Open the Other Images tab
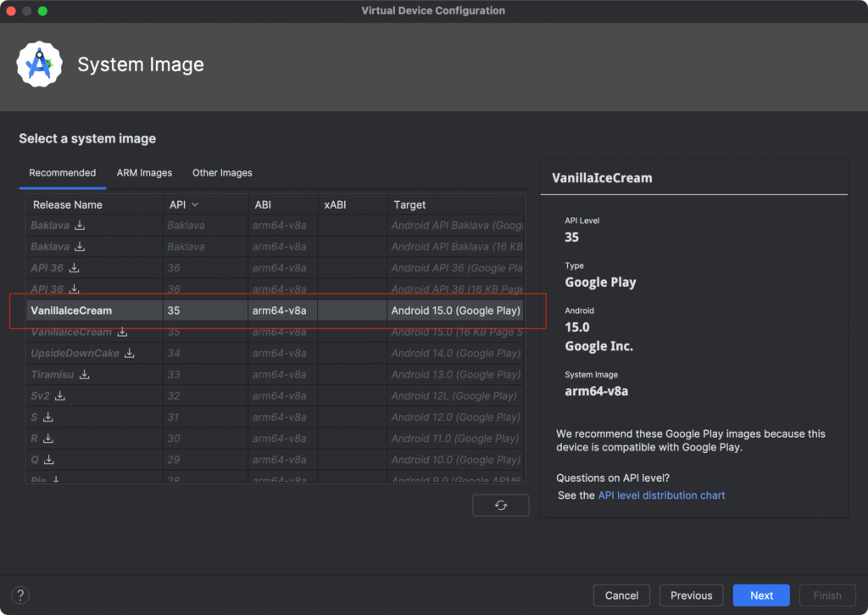 222,173
